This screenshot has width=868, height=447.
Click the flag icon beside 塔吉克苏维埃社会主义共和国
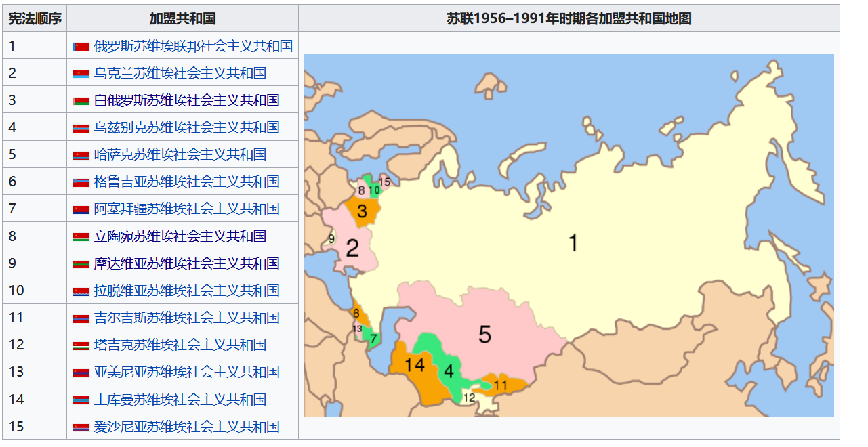(x=81, y=345)
